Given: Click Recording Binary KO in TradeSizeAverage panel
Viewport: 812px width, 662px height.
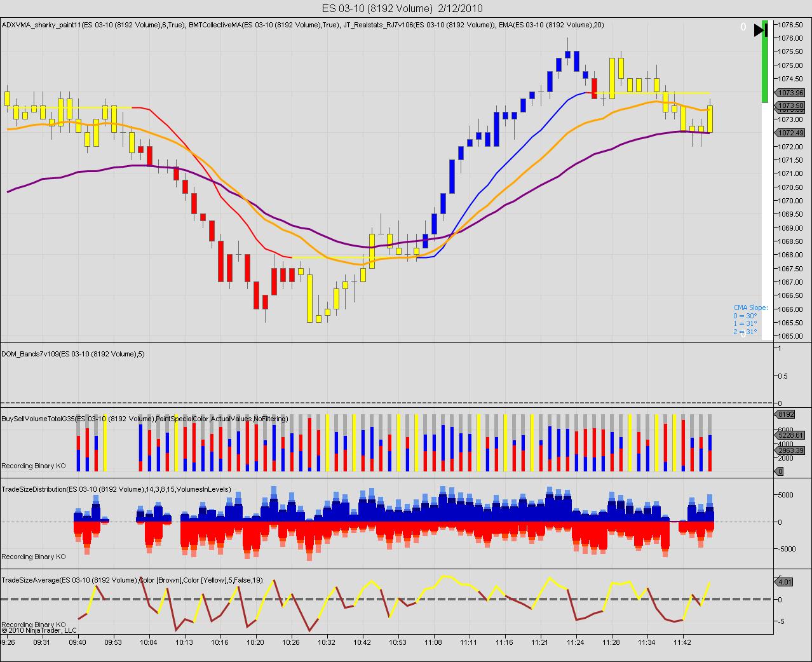Looking at the screenshot, I should [34, 625].
